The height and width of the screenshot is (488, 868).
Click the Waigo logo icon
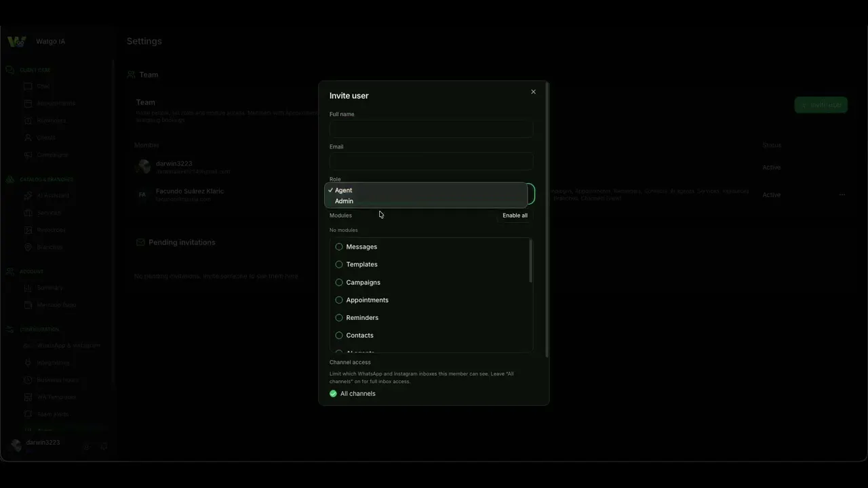pyautogui.click(x=16, y=41)
